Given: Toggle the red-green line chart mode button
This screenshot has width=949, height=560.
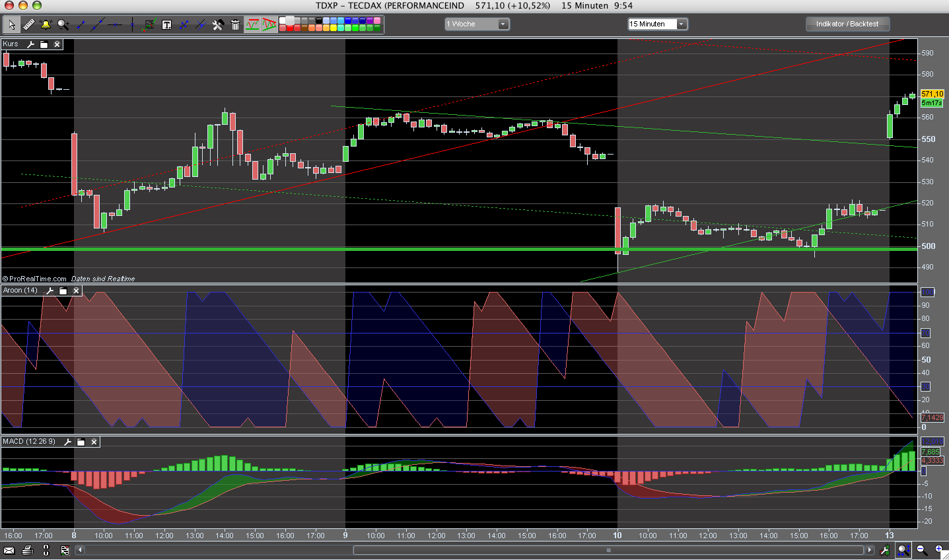Looking at the screenshot, I should tap(252, 25).
